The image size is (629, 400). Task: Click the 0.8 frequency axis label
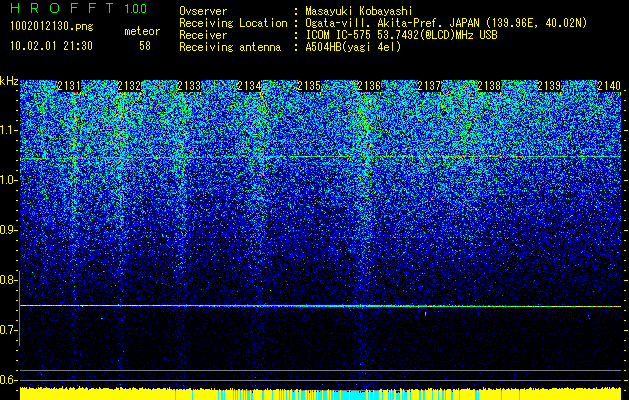click(8, 280)
